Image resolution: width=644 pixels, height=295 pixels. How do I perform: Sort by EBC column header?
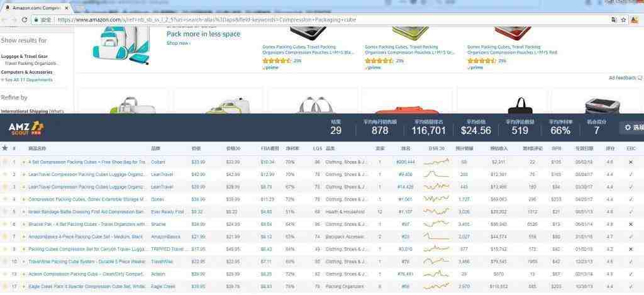click(x=631, y=148)
